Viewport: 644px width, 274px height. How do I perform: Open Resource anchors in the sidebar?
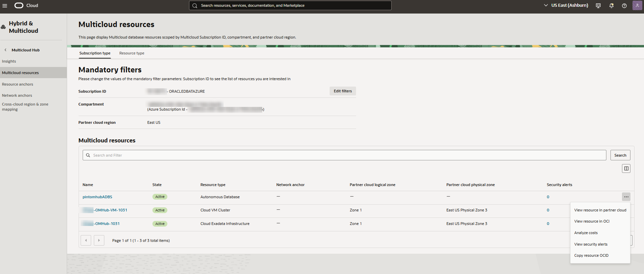tap(18, 84)
